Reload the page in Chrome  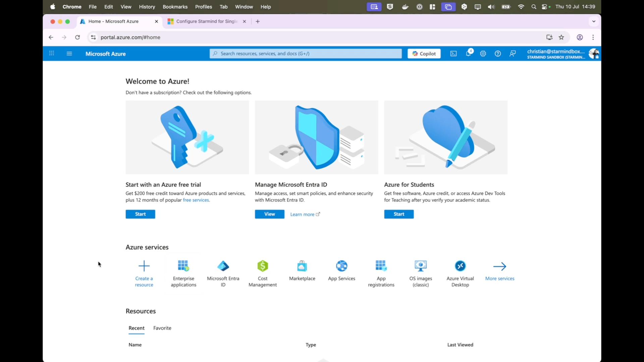tap(77, 37)
